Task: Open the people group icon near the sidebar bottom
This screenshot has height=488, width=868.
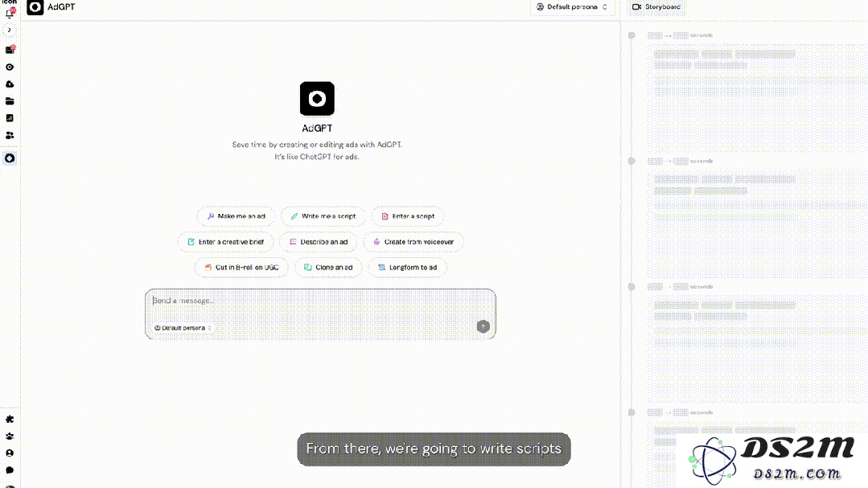Action: click(10, 436)
